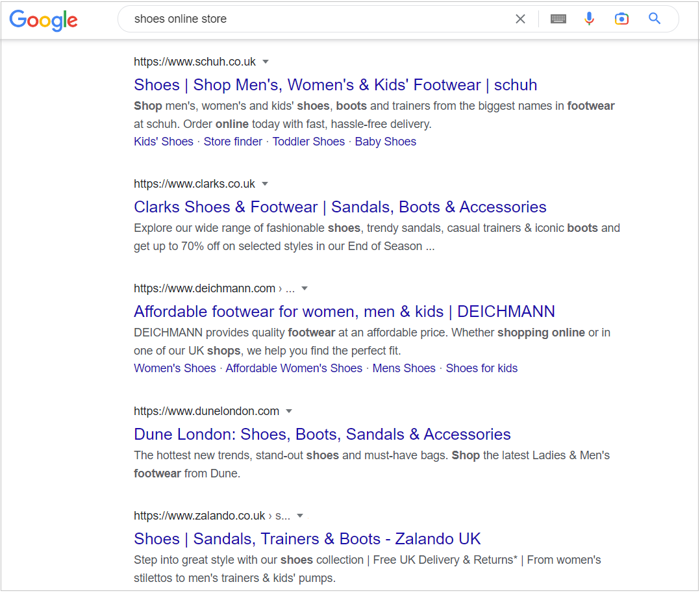Expand dropdown arrow next to schuh.co.uk URL
This screenshot has height=593, width=700.
point(266,62)
